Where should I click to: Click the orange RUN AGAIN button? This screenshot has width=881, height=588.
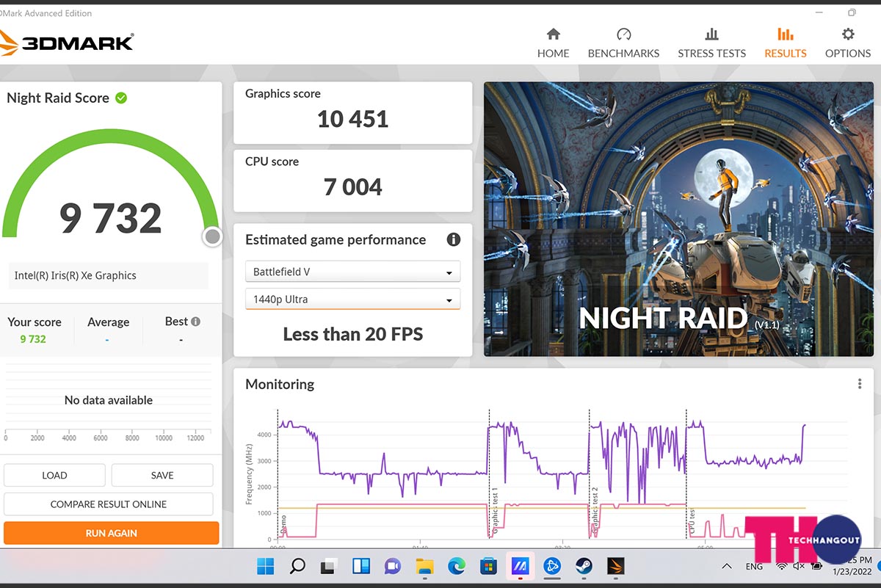pos(112,533)
